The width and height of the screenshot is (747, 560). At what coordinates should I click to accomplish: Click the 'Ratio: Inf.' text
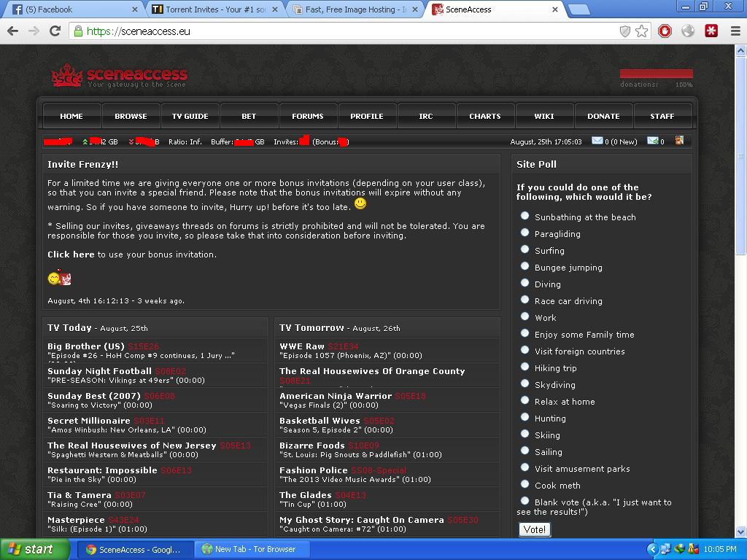pos(185,142)
